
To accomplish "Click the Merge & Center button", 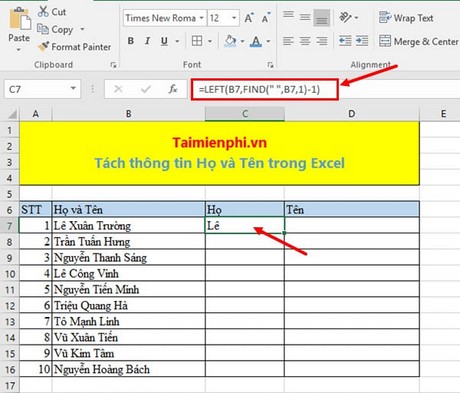I will (x=419, y=41).
